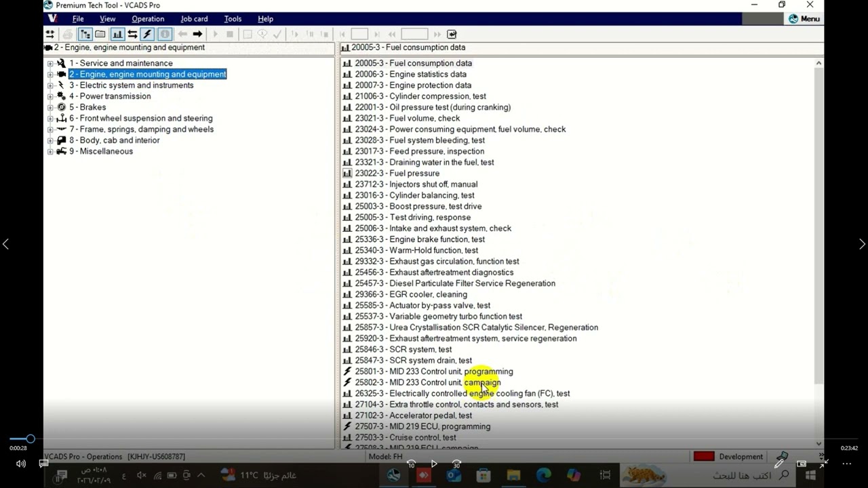Click chart icon beside Accelerator pedal, test

[x=347, y=415]
